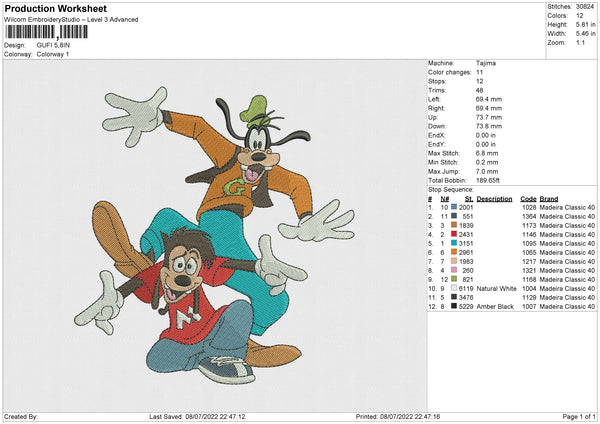Click the 'Page 1 of 1' footer text
The width and height of the screenshot is (600, 424).
coord(579,417)
